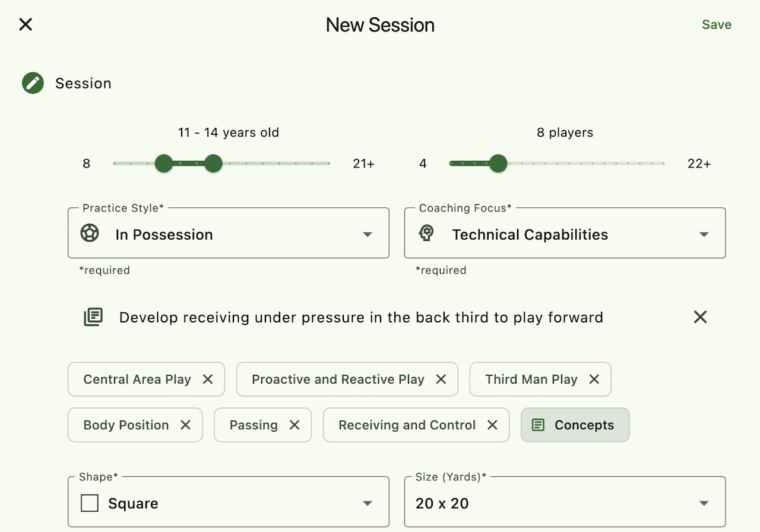This screenshot has height=532, width=760.
Task: Click the library icon beside the session objective
Action: pyautogui.click(x=93, y=317)
